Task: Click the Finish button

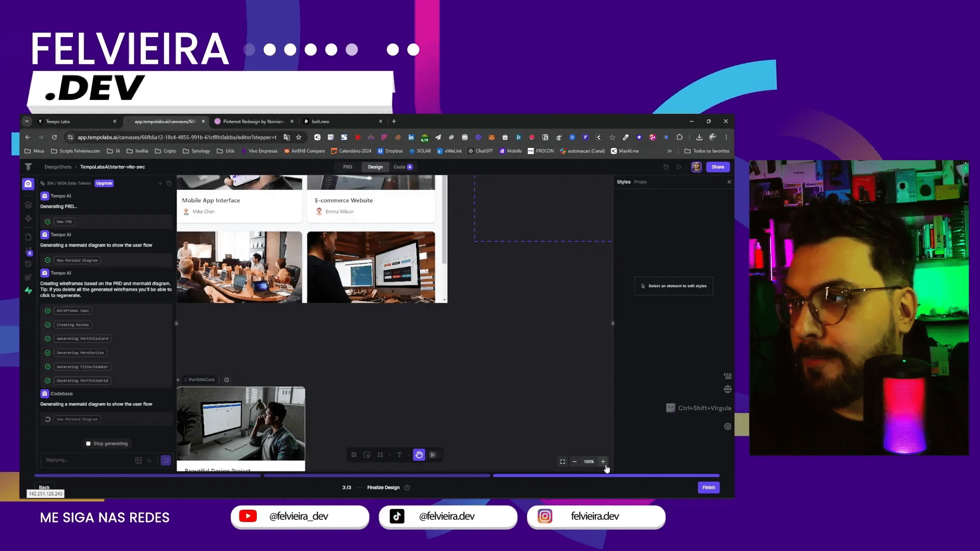Action: (708, 488)
